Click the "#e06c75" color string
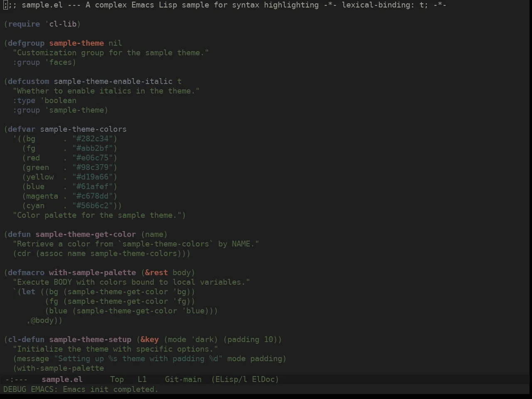Screen dimensions: 532x399 93,158
